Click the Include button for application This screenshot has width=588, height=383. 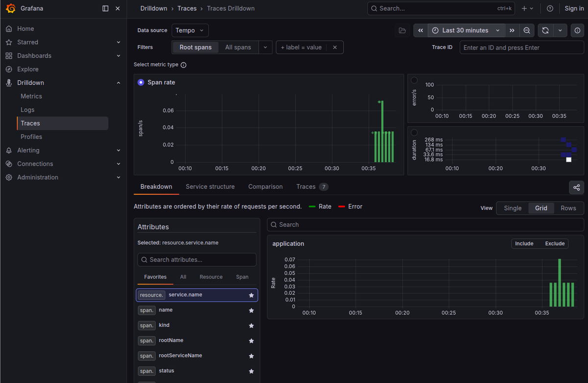coord(524,244)
